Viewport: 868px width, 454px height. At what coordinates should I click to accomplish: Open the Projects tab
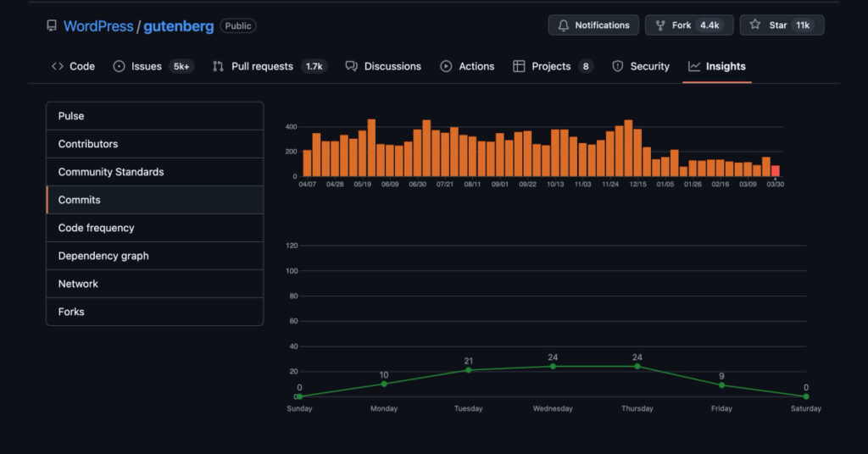pos(551,66)
